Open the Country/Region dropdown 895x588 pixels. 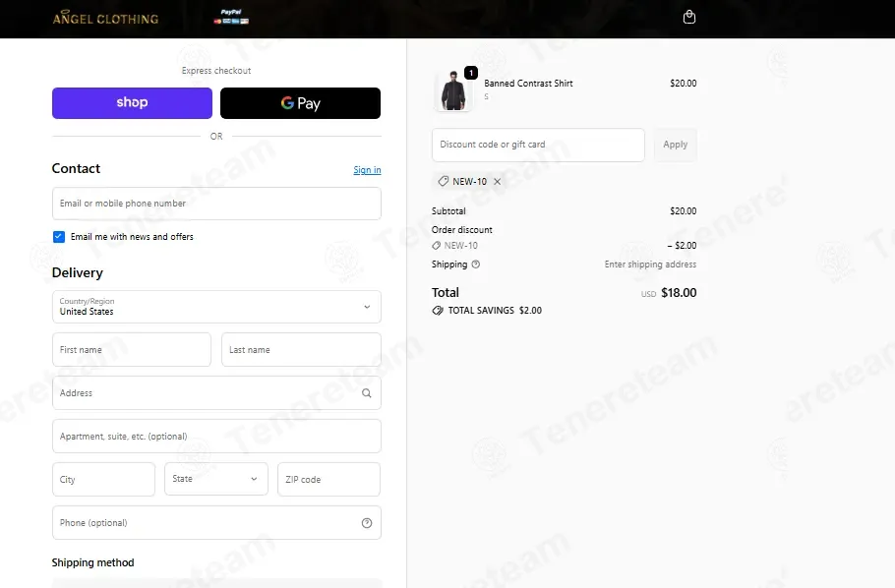tap(216, 307)
